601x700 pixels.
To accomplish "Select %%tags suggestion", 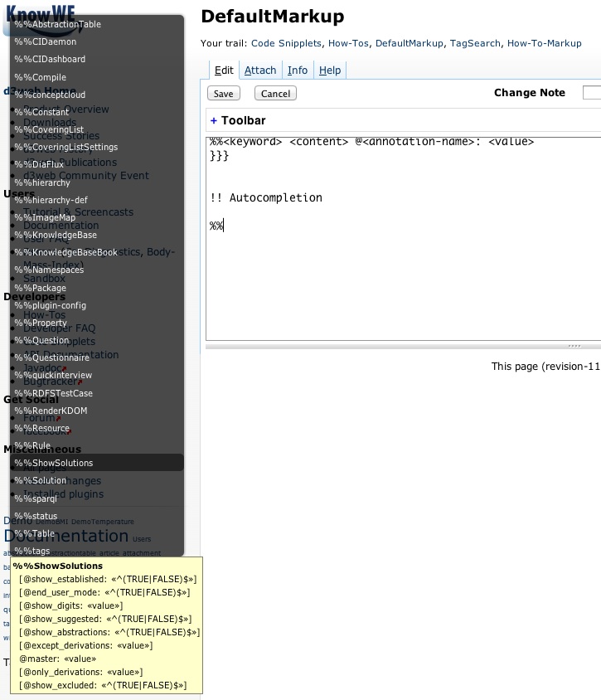I will click(x=97, y=551).
